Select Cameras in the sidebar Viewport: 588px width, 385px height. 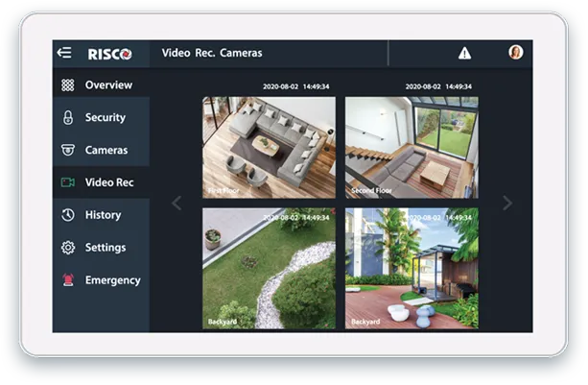click(102, 150)
